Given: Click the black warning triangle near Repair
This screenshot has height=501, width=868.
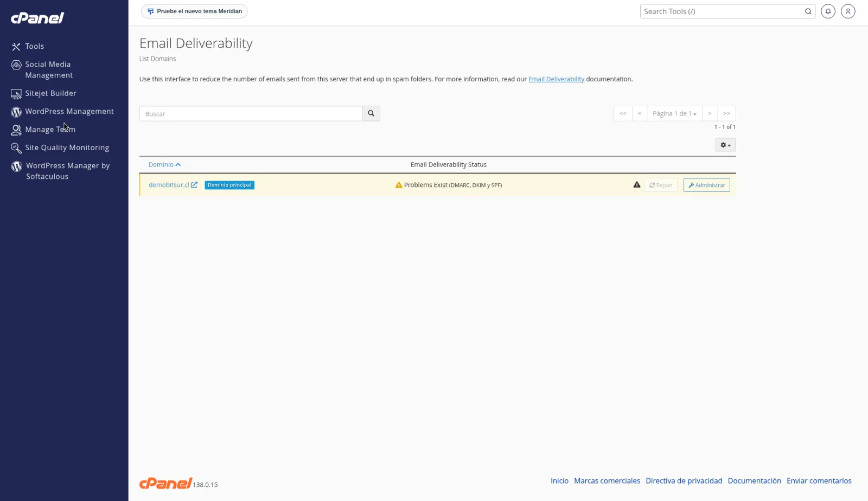Looking at the screenshot, I should pyautogui.click(x=637, y=185).
